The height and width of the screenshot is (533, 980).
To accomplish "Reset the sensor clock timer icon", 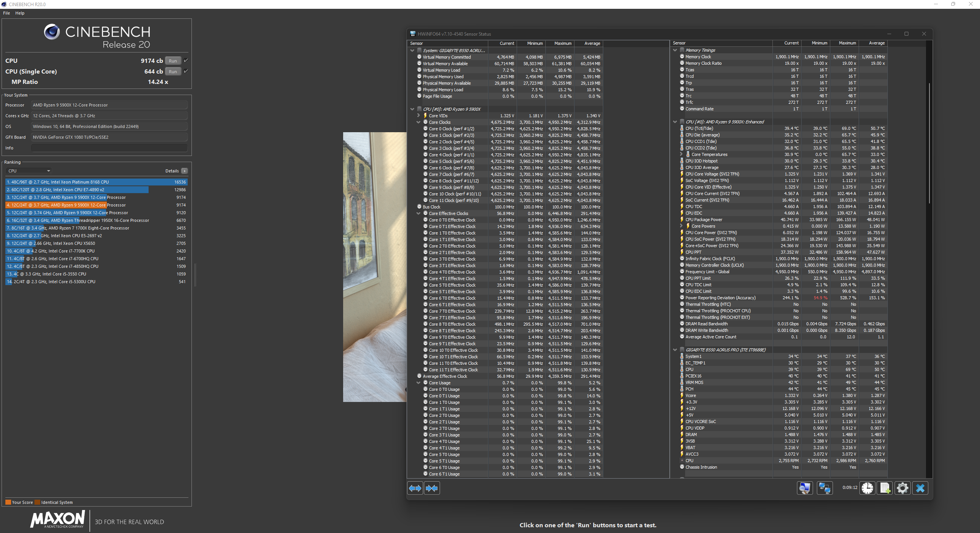I will click(x=867, y=488).
